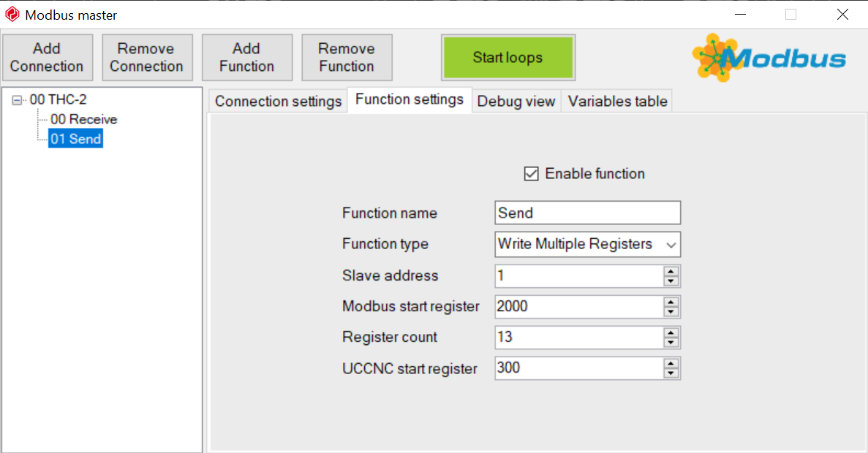Viewport: 868px width, 453px height.
Task: Uncheck the Enable function checkbox
Action: point(531,174)
